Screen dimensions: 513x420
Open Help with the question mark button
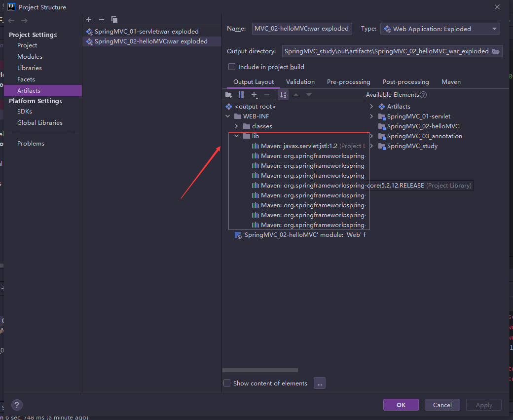point(17,405)
